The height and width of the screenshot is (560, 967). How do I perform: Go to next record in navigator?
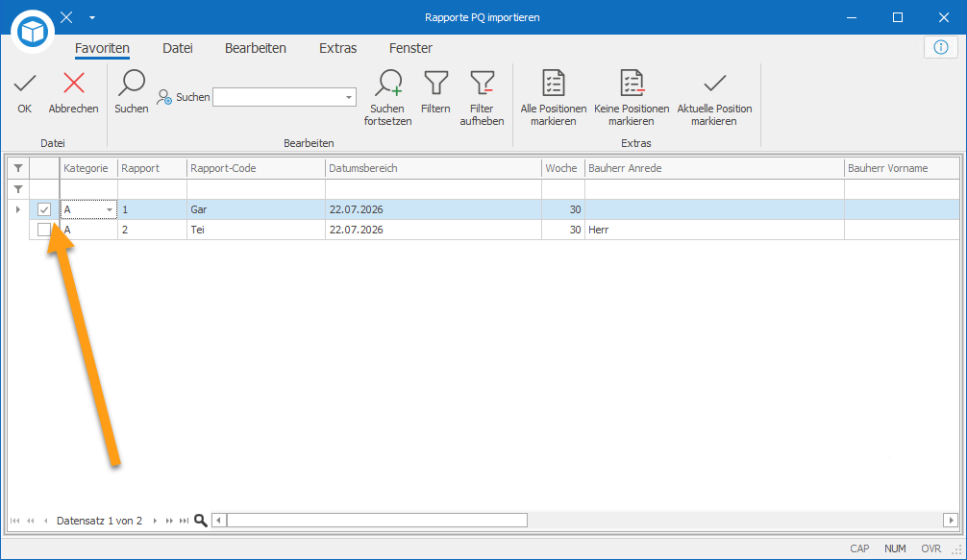point(154,521)
